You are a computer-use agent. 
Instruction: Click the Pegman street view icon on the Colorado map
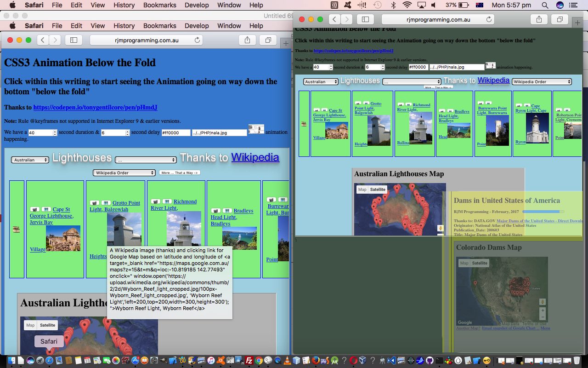tap(543, 302)
